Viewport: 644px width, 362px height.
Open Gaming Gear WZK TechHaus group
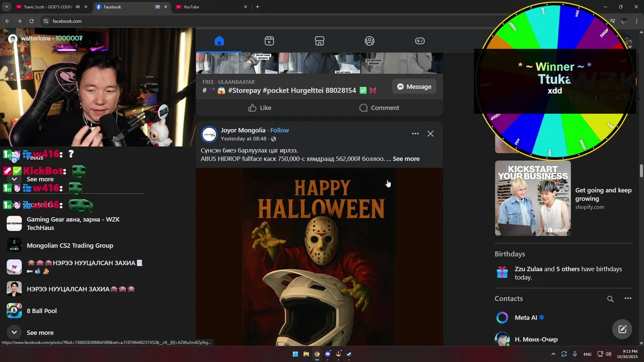(x=73, y=224)
